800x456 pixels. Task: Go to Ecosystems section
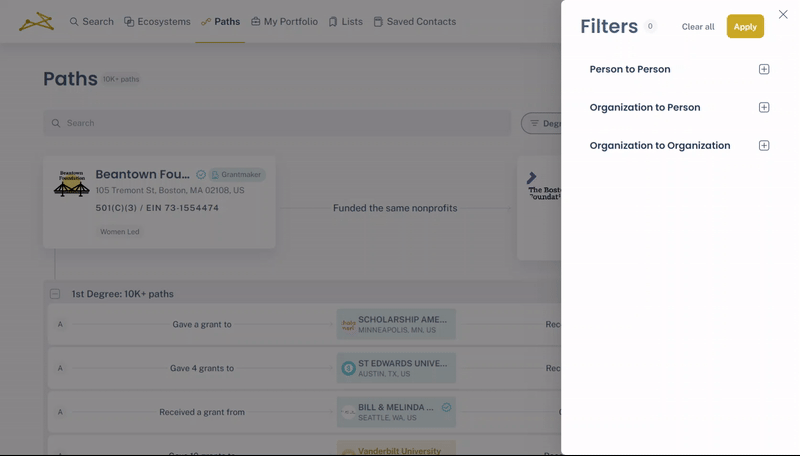point(157,21)
